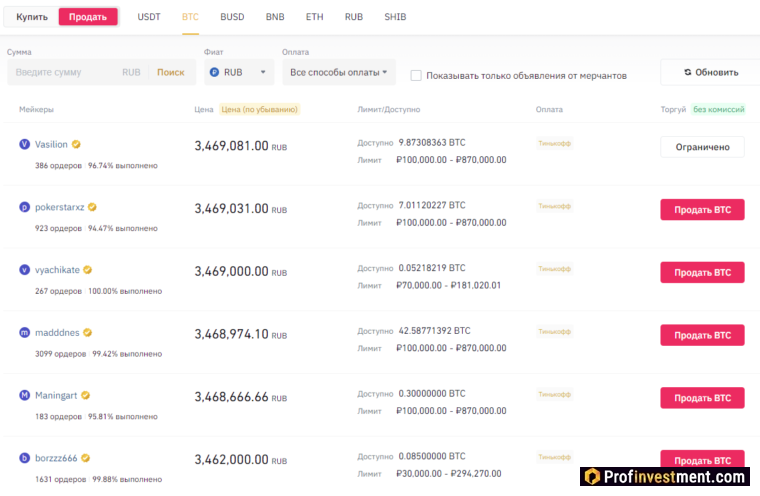Click Vasilion's round avatar icon
The height and width of the screenshot is (496, 760).
pyautogui.click(x=24, y=144)
